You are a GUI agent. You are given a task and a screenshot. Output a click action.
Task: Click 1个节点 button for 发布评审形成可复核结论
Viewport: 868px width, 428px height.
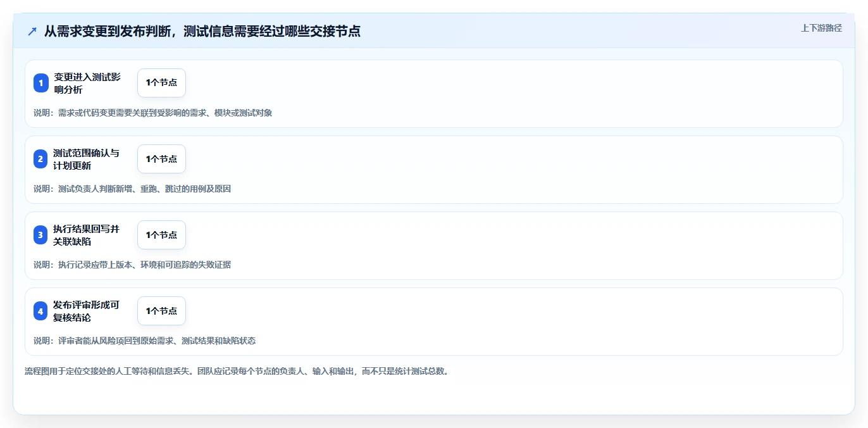161,311
